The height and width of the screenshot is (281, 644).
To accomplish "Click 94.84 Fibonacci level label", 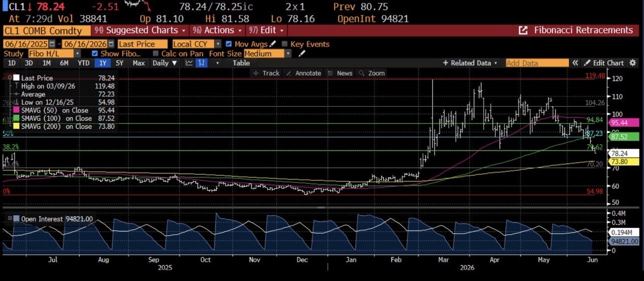I will click(595, 119).
